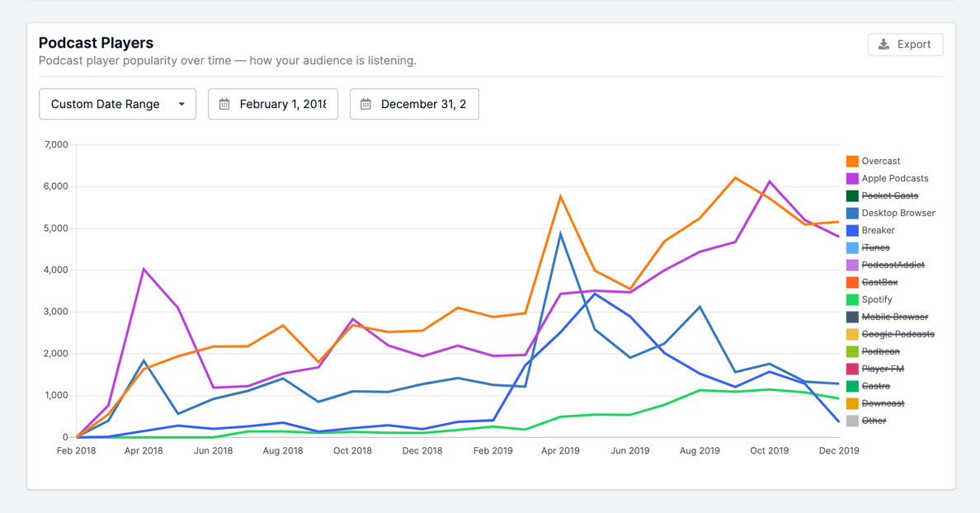Click the Podcast Players heading
The width and height of the screenshot is (980, 513).
tap(96, 42)
